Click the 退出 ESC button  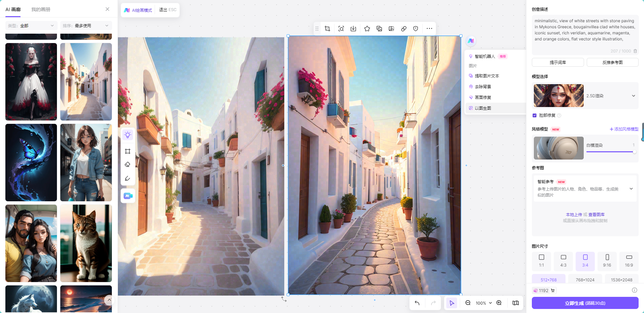pyautogui.click(x=168, y=10)
